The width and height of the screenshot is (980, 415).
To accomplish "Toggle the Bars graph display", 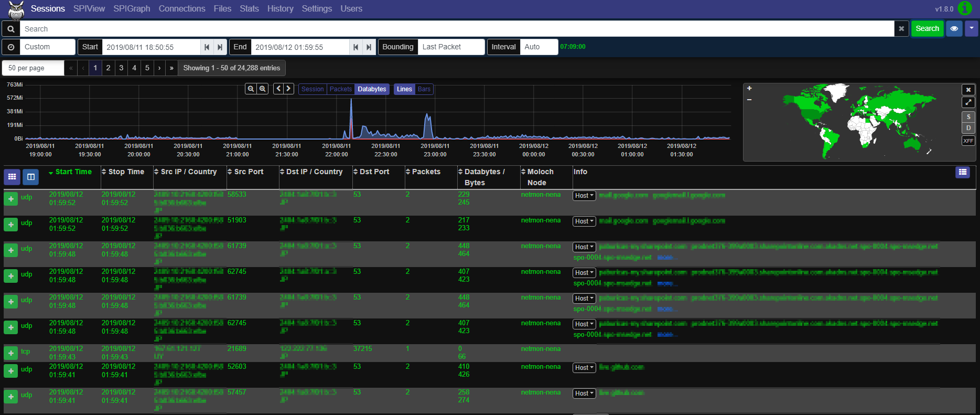I will (x=424, y=89).
